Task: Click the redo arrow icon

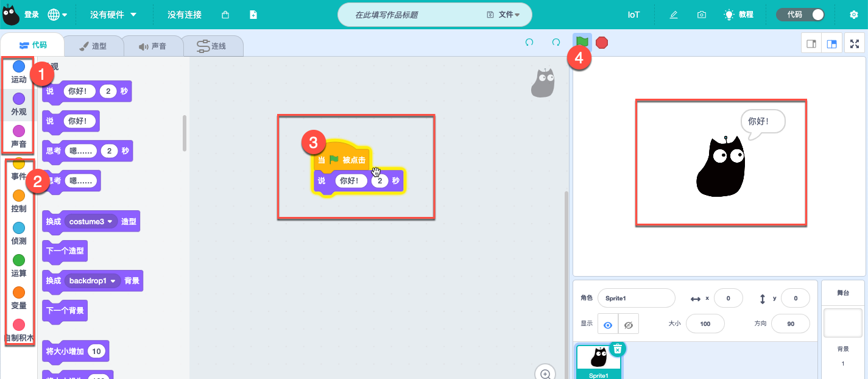Action: 556,43
